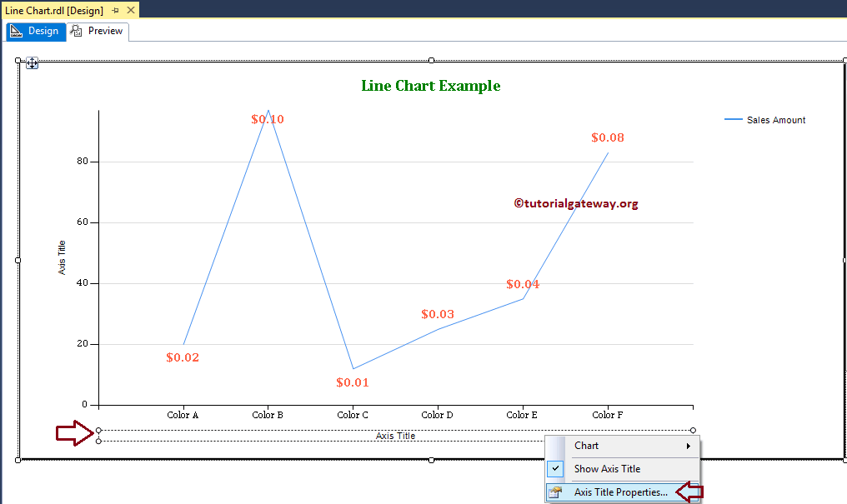The height and width of the screenshot is (504, 847).
Task: Click the top-center chart resize handle
Action: [x=431, y=61]
